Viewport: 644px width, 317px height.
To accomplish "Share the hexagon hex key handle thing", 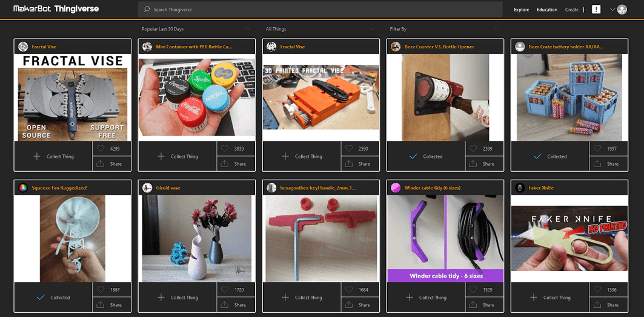I will tap(360, 305).
